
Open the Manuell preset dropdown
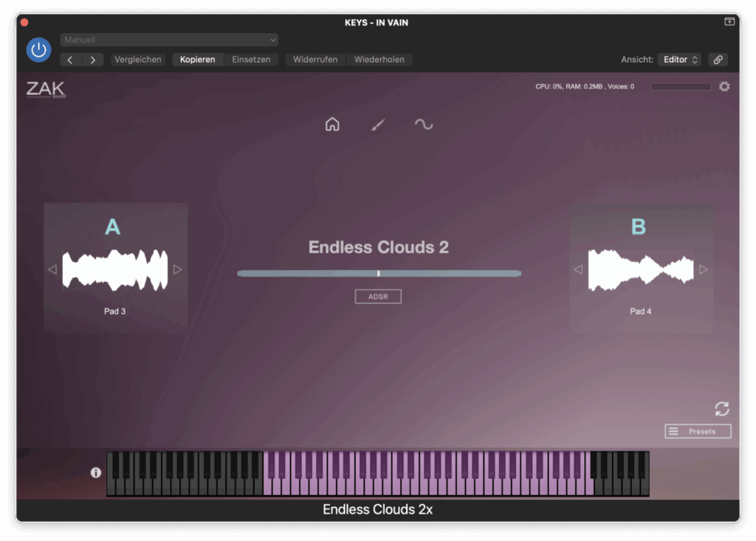pyautogui.click(x=170, y=40)
